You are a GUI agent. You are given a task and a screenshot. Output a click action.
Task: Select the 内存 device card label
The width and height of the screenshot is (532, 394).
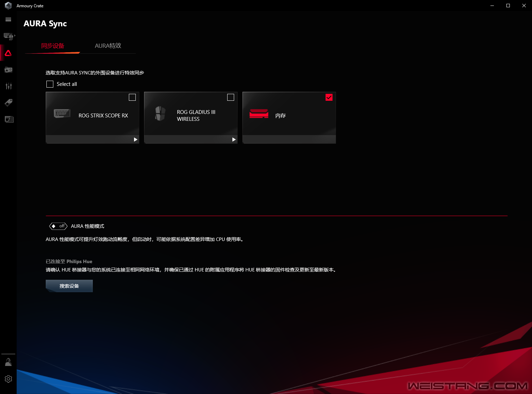[x=281, y=116]
